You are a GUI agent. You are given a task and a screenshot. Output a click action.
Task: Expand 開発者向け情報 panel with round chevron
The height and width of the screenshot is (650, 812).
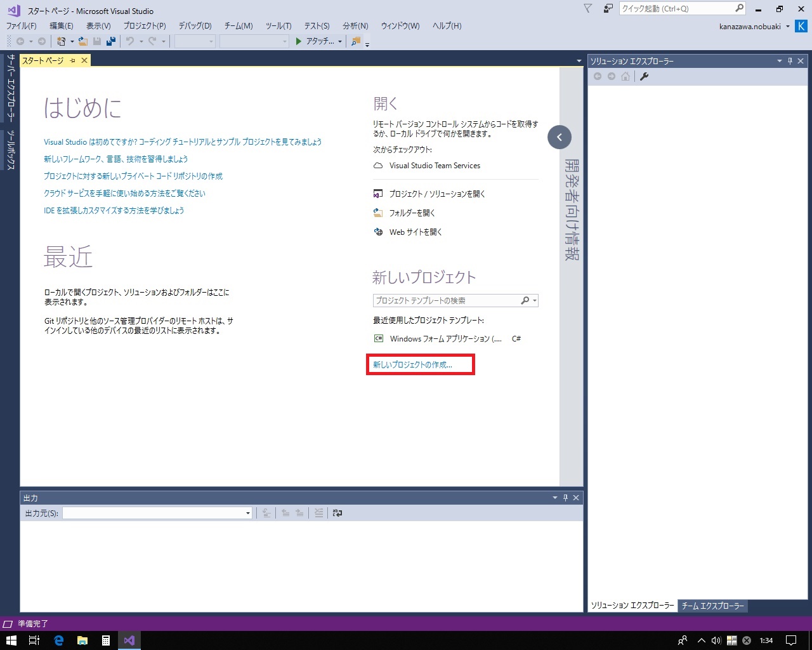[560, 137]
